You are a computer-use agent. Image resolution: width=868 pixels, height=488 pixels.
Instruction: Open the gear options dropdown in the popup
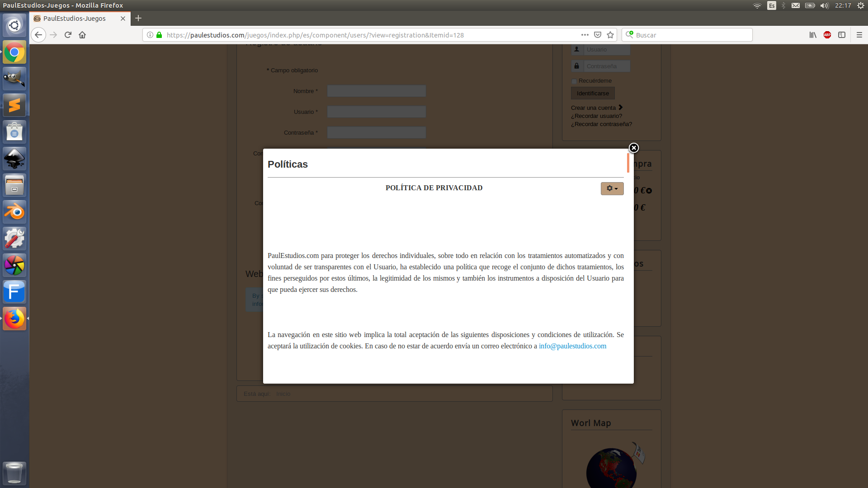tap(612, 188)
